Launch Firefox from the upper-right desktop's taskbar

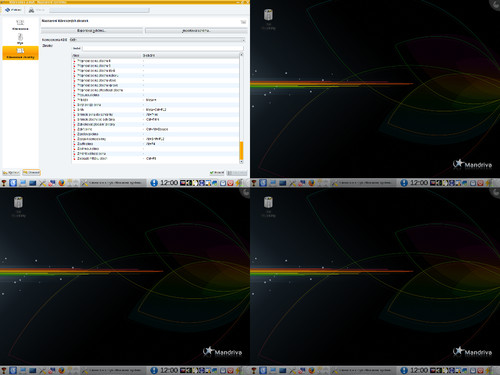point(311,183)
